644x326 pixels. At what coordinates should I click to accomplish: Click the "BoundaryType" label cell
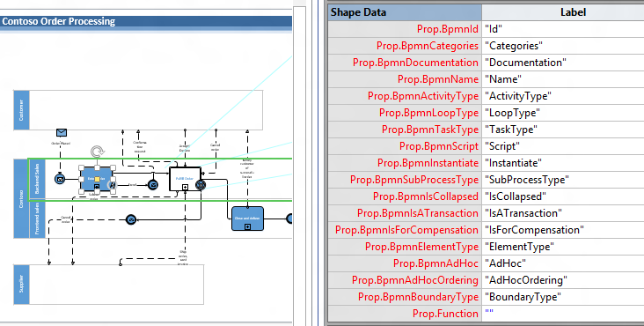(x=563, y=297)
